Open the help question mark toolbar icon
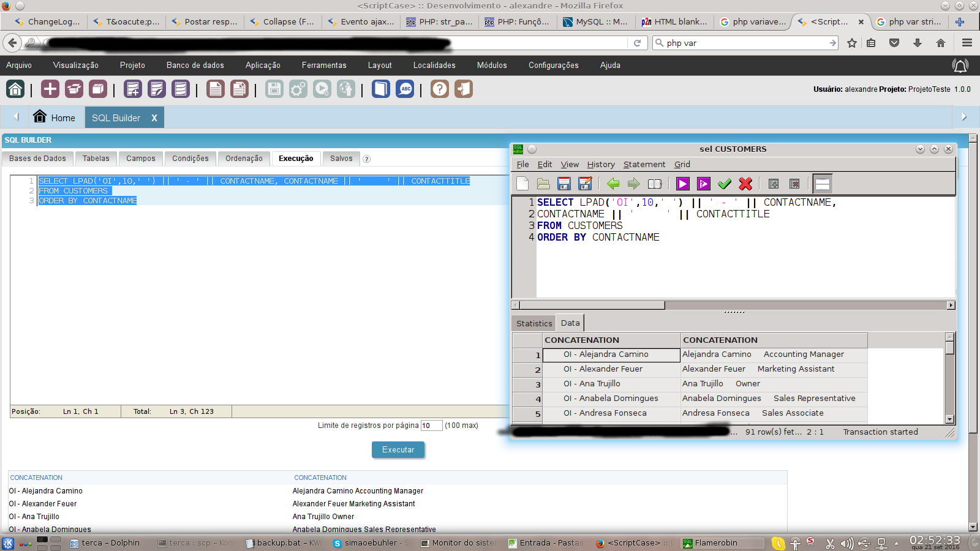 coord(439,89)
